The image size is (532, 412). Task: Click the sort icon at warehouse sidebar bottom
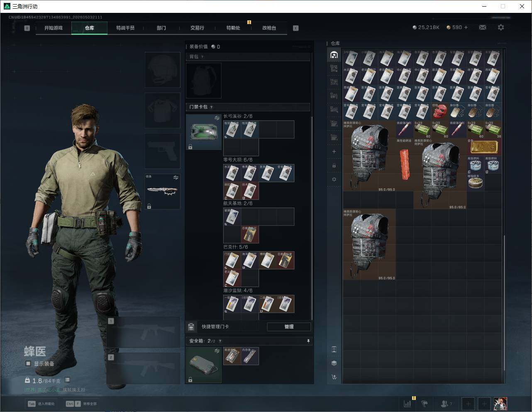(334, 377)
